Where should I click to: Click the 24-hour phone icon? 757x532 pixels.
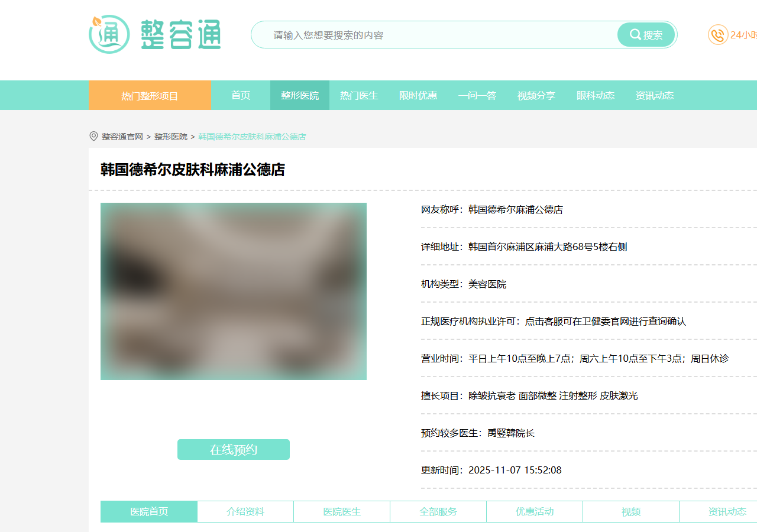coord(718,35)
